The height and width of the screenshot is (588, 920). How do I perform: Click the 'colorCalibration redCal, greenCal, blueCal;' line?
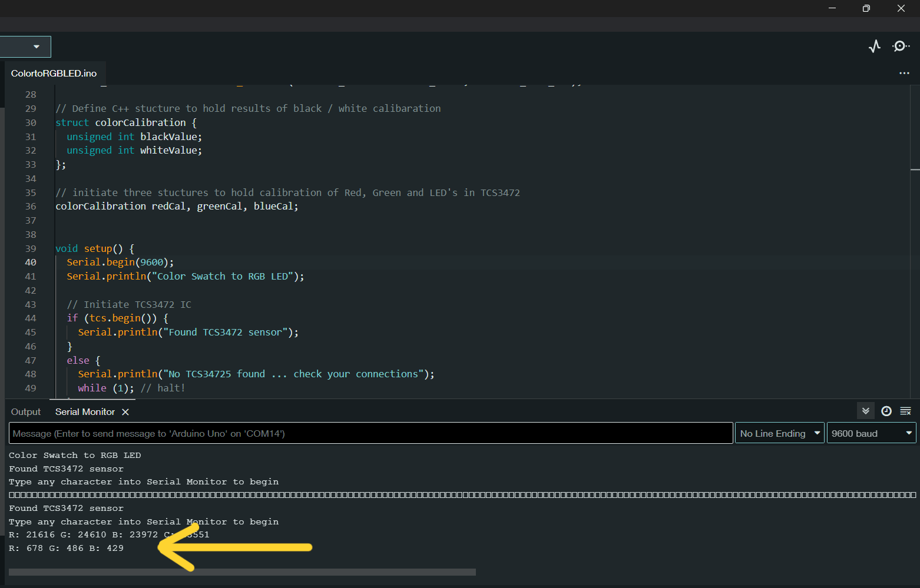click(177, 207)
